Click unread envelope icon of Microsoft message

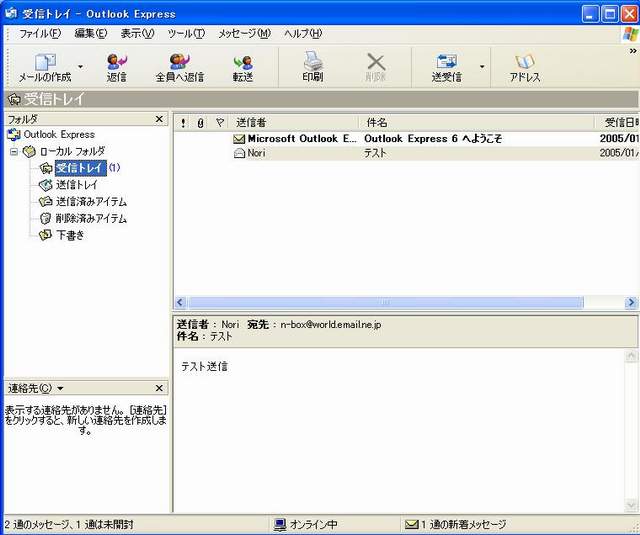click(x=239, y=139)
